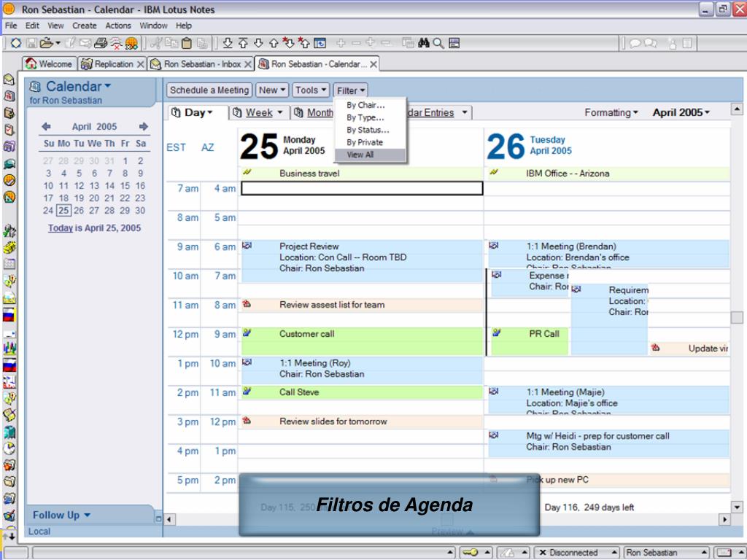Click the clock bookmark icon in sidebar
Screen dimensions: 747x560
9,448
